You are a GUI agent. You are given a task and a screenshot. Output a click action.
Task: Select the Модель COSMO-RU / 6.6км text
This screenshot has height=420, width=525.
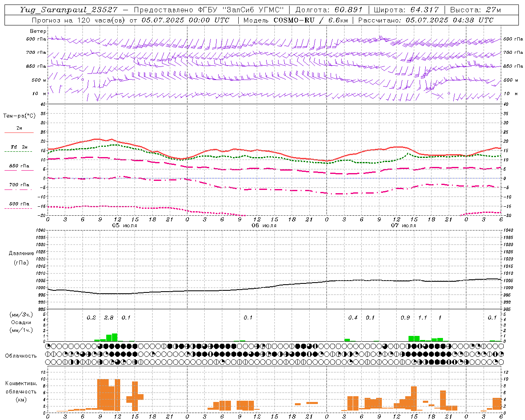point(295,20)
